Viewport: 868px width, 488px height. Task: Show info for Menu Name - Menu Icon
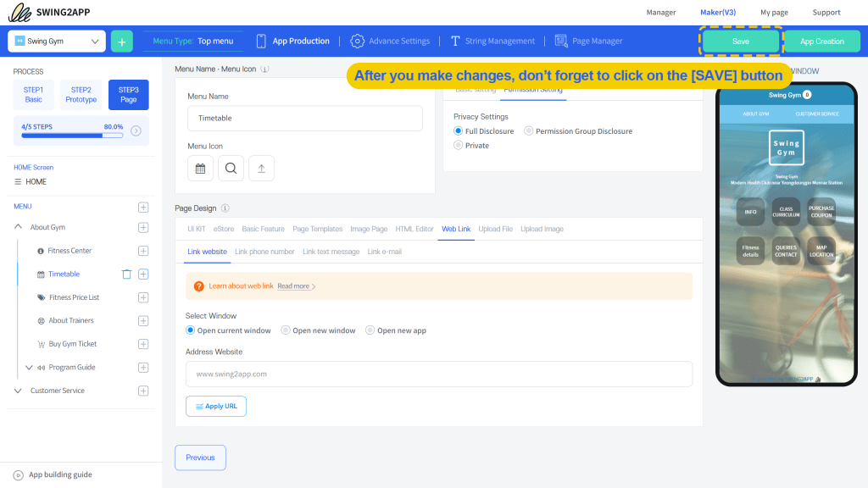[264, 69]
